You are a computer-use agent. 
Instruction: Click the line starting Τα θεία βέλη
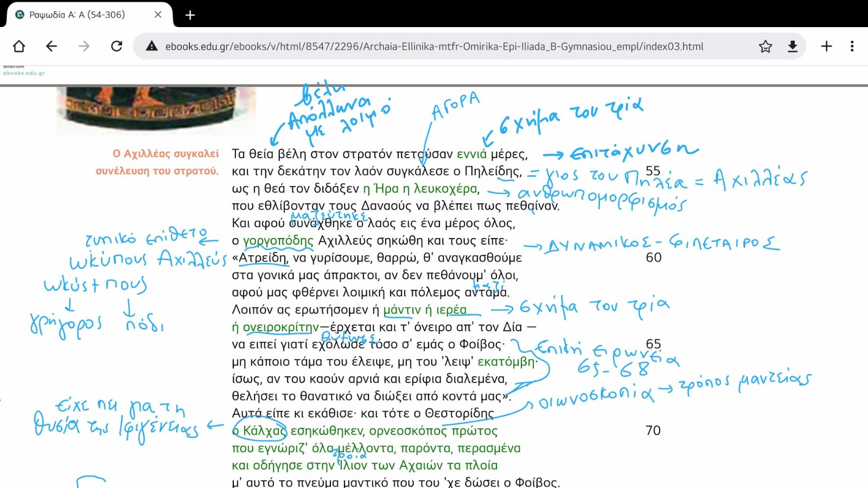coord(380,154)
